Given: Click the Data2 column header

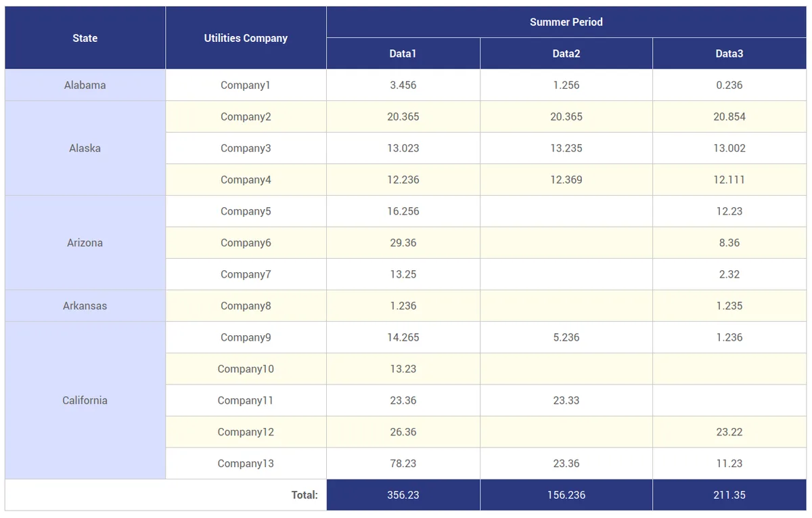Looking at the screenshot, I should (x=566, y=53).
